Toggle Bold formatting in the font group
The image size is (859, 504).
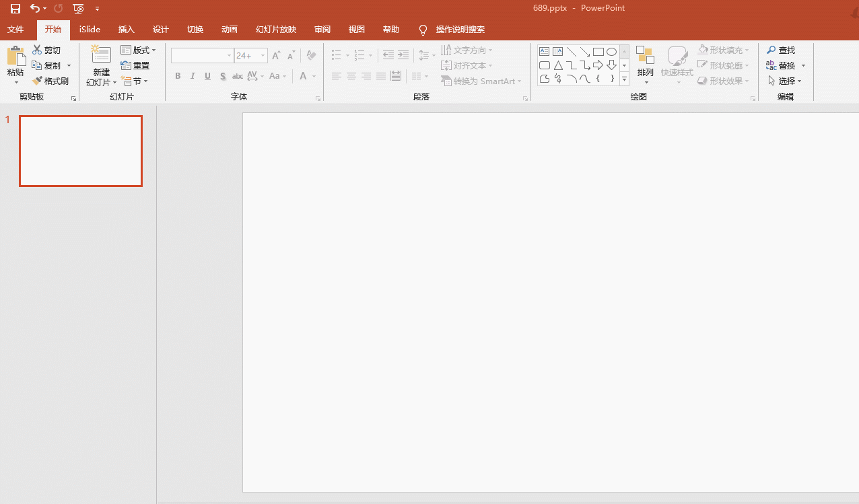point(178,76)
